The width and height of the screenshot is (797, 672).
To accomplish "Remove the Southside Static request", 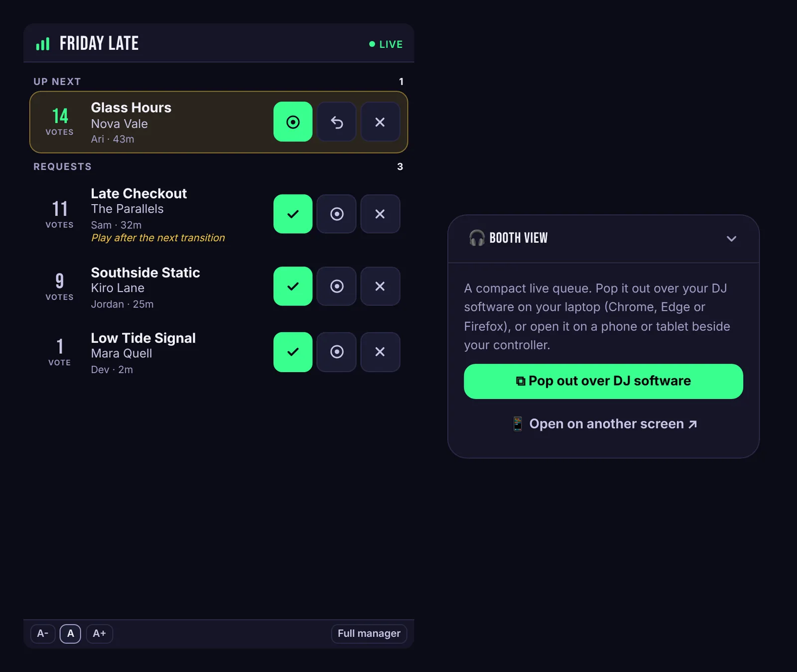I will (x=380, y=286).
